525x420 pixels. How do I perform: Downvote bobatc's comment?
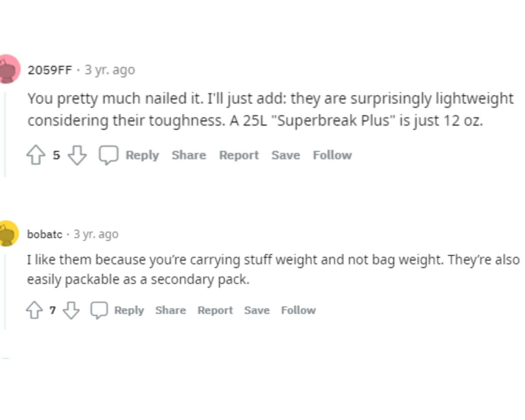71,310
